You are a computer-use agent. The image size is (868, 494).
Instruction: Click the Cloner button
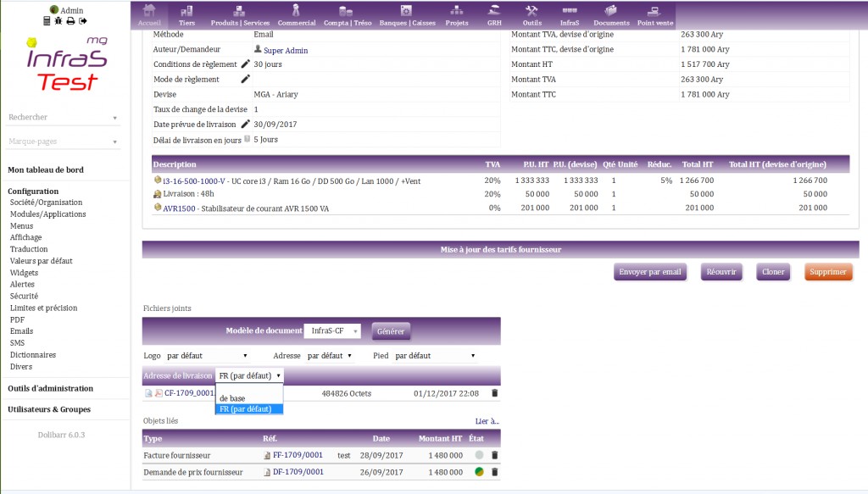(773, 272)
